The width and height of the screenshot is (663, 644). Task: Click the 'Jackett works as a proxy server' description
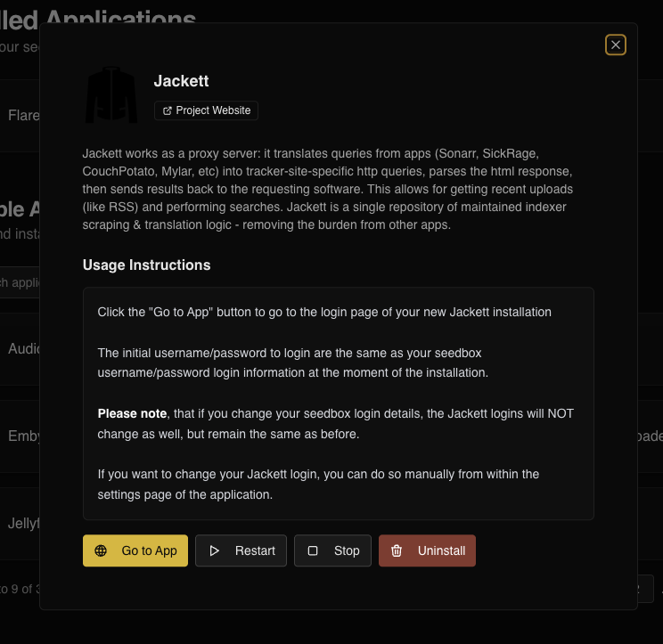click(328, 189)
